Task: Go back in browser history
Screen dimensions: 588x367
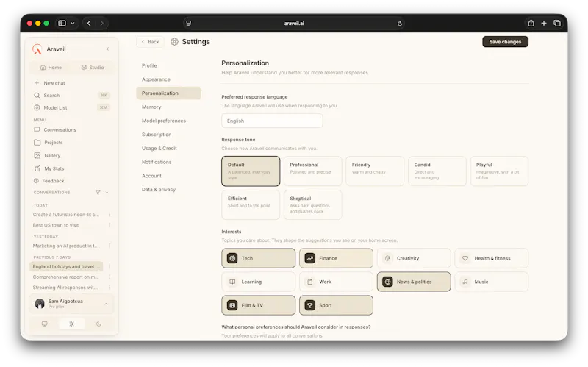Action: click(89, 24)
